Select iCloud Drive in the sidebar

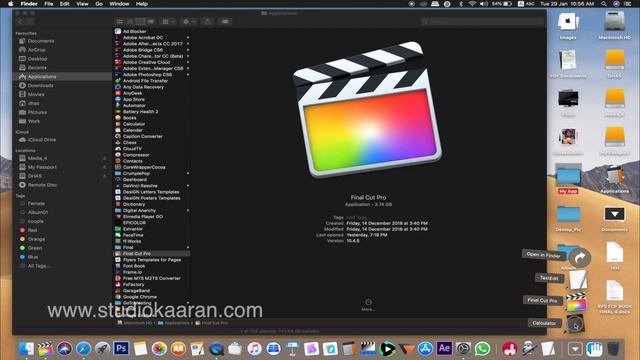(x=41, y=140)
